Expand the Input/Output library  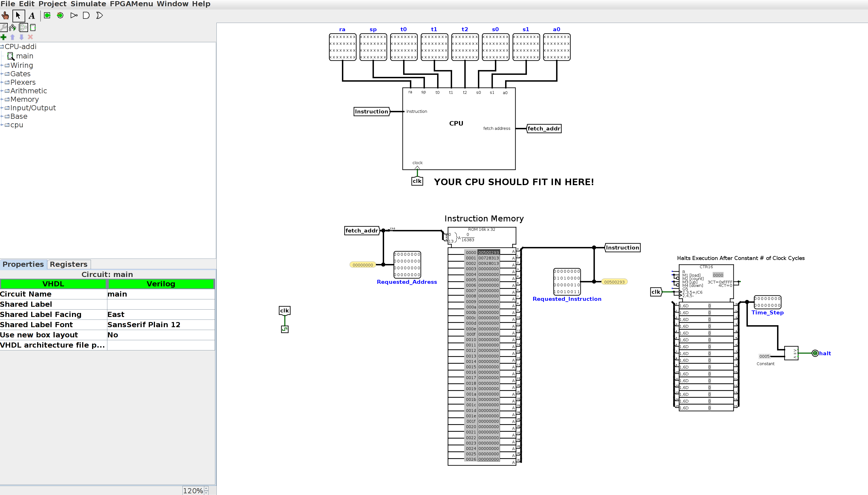tap(2, 108)
